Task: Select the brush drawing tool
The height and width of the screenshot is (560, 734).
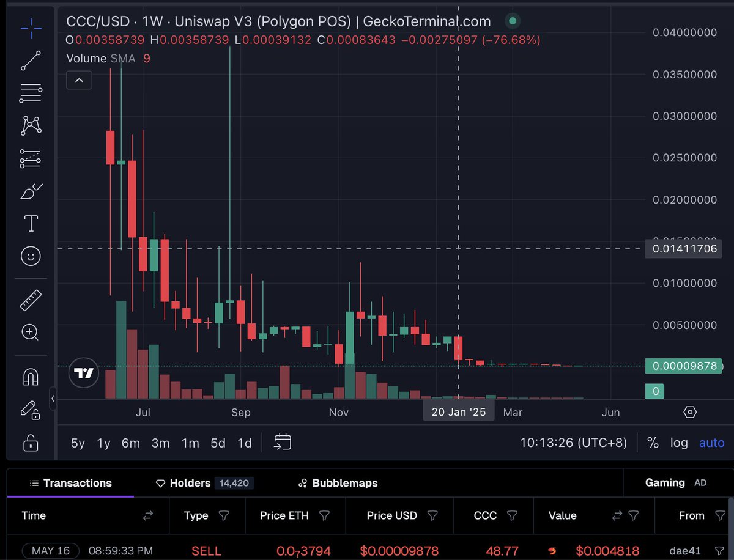Action: point(31,192)
